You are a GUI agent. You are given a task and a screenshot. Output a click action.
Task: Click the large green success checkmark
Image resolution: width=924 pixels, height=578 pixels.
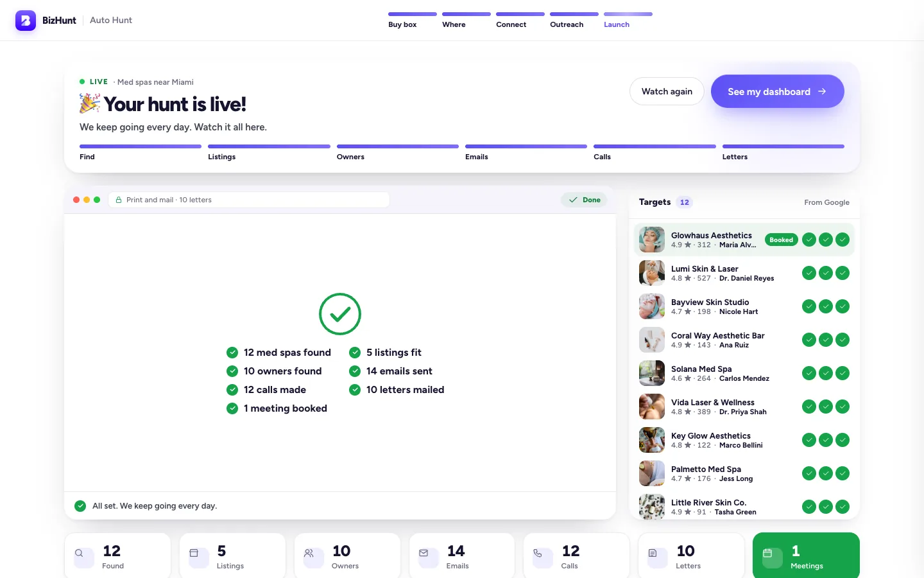pos(340,314)
